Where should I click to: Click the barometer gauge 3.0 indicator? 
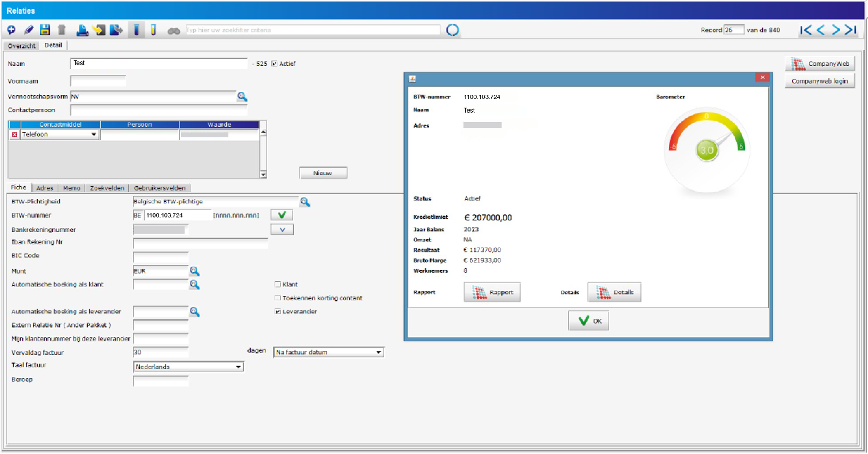click(707, 150)
